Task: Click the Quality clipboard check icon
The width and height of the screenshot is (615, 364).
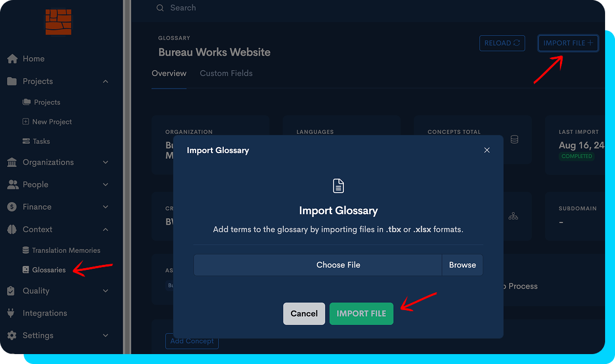Action: pyautogui.click(x=11, y=291)
